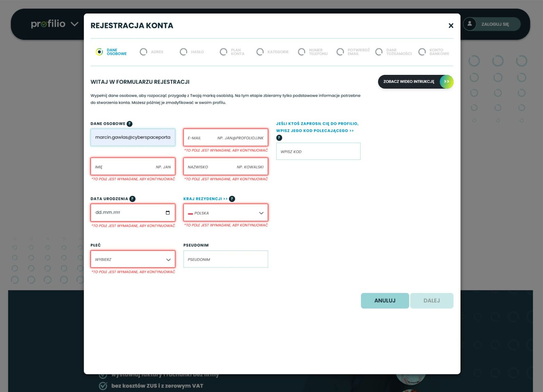Click the help icon beside Data Urodzenia
Screen dimensions: 543x392
pyautogui.click(x=132, y=199)
